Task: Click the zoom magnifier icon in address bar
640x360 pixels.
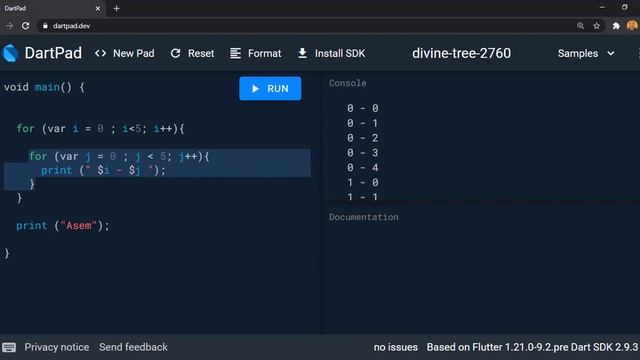Action: 580,26
